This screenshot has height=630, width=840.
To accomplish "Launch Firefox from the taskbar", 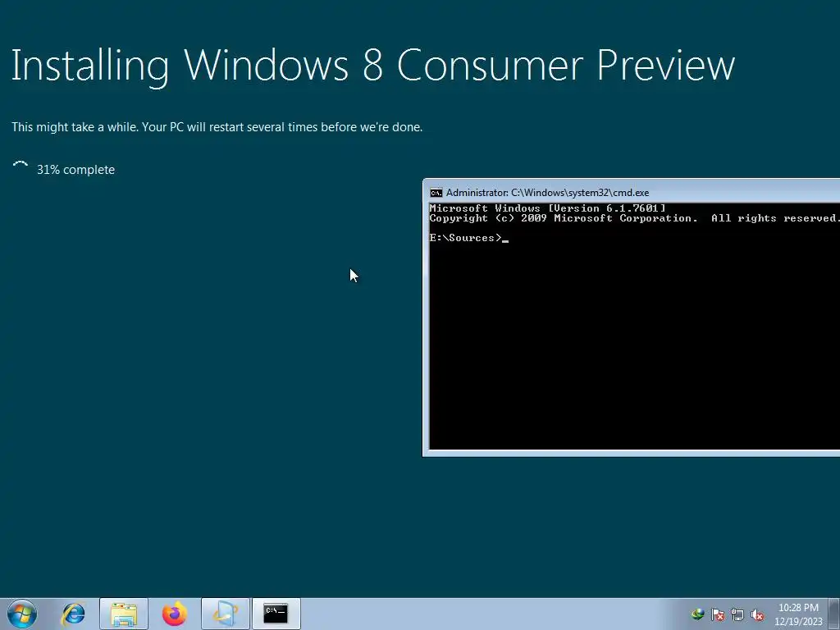I will [x=175, y=614].
